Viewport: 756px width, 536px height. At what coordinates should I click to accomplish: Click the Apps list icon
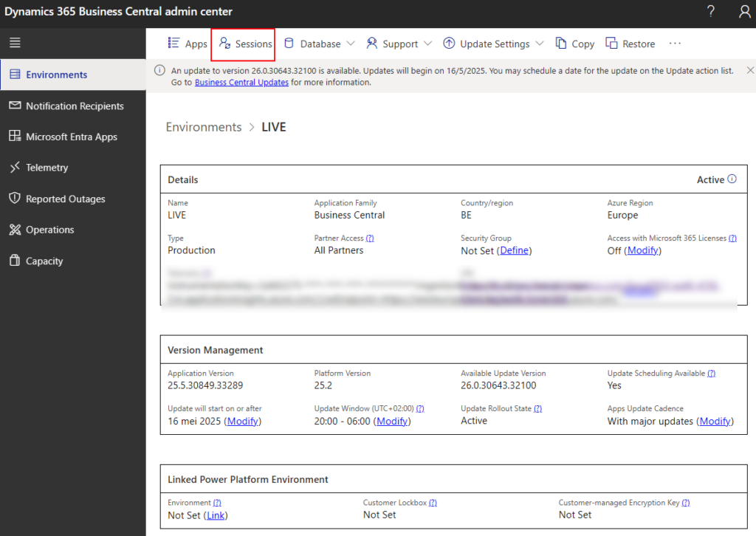(173, 43)
